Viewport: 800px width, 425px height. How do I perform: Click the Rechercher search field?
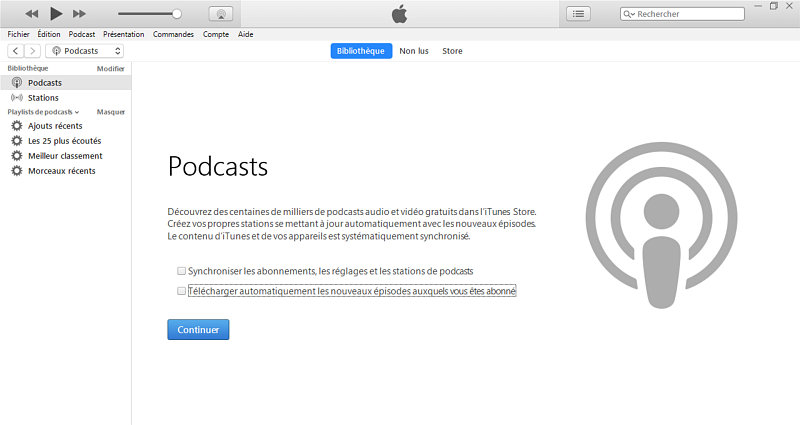[x=682, y=14]
